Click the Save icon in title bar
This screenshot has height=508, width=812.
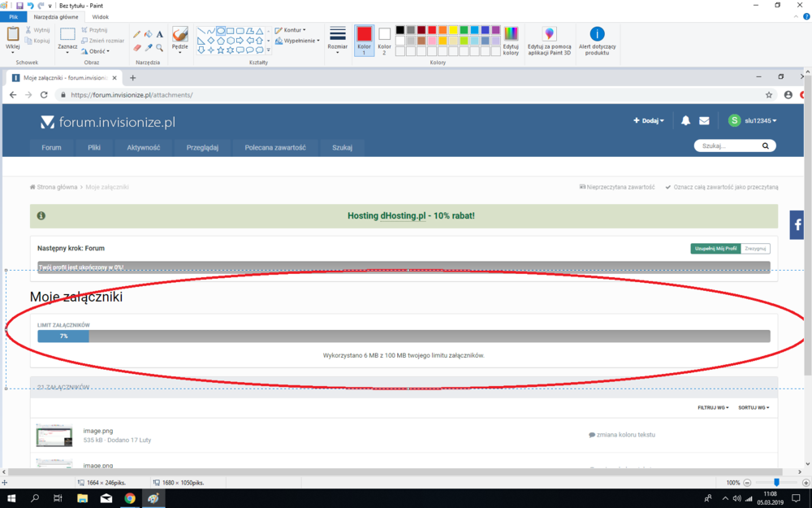pyautogui.click(x=19, y=5)
